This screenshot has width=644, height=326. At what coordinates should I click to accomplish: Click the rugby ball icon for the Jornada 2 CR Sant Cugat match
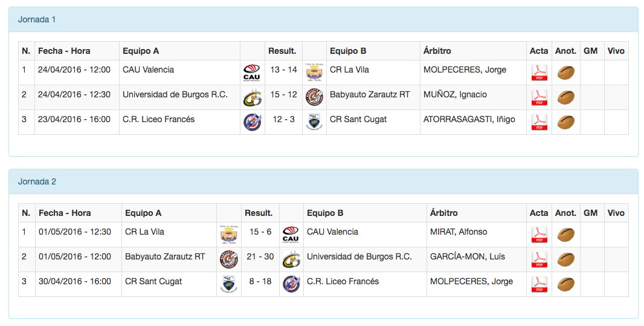(565, 285)
